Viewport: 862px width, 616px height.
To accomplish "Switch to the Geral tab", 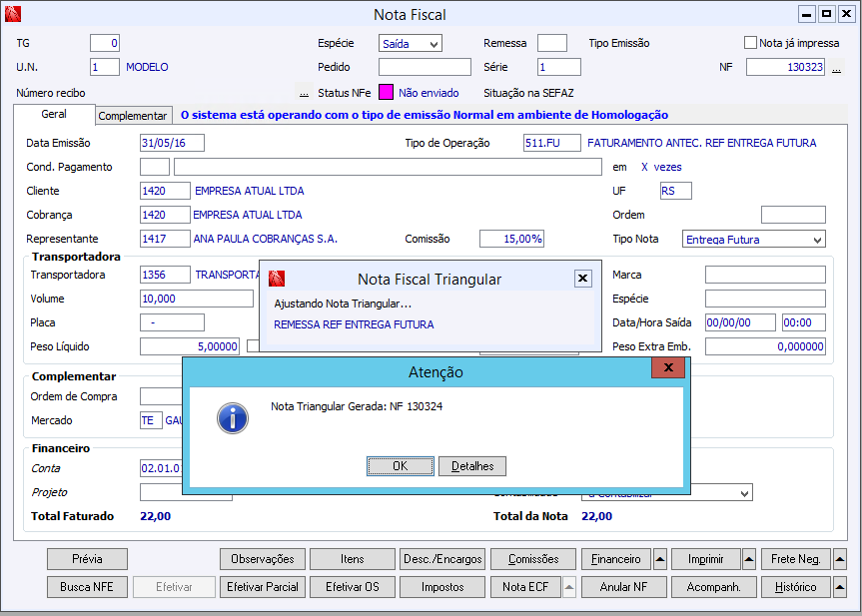I will (x=54, y=114).
